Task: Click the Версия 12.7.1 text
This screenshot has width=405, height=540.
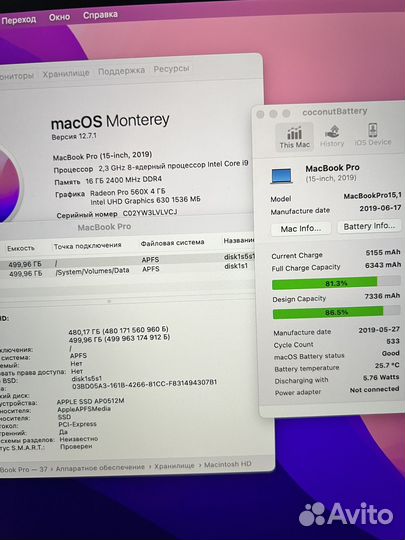Action: point(74,136)
